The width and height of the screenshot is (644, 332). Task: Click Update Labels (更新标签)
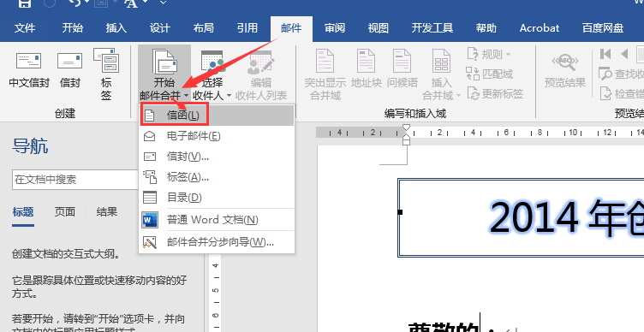(x=494, y=94)
